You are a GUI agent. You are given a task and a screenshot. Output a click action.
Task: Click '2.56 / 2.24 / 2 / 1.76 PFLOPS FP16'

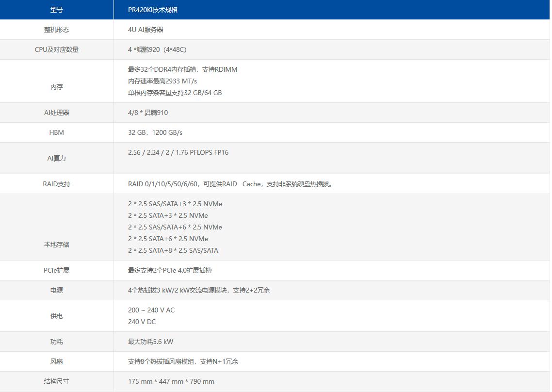click(178, 152)
